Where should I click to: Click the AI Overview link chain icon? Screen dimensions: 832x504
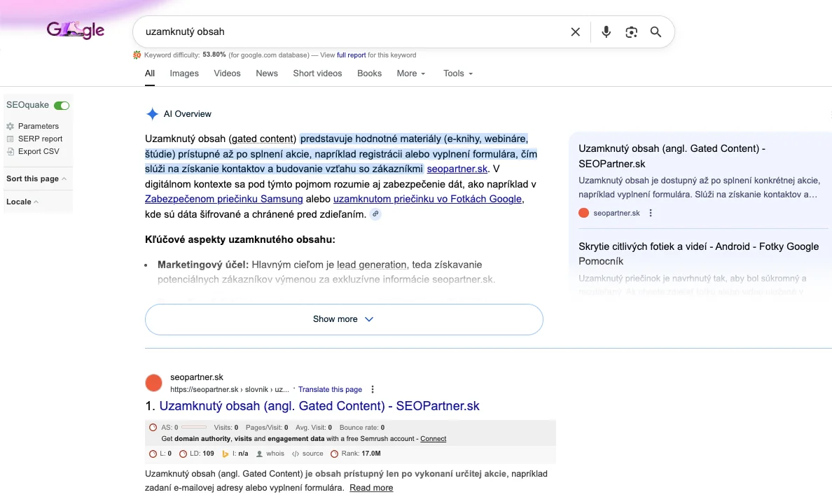(x=376, y=214)
